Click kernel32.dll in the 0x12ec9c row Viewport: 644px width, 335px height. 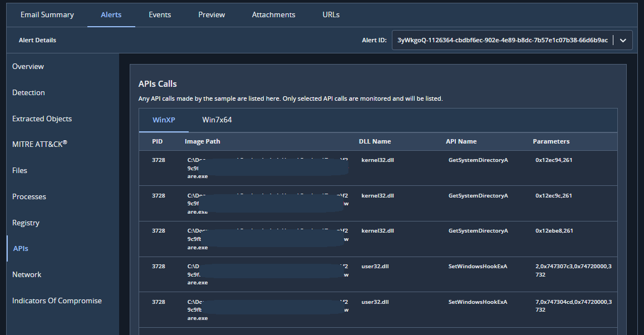pyautogui.click(x=377, y=195)
